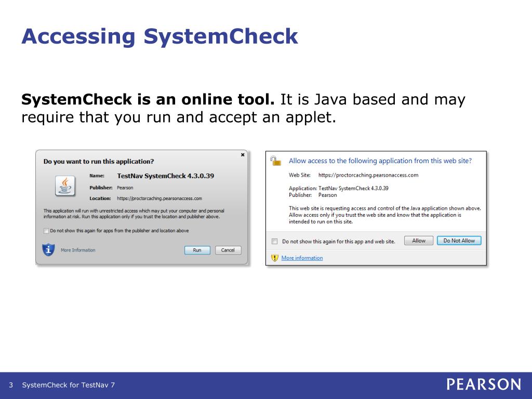Click the Allow button
This screenshot has height=399, width=532.
pos(419,241)
